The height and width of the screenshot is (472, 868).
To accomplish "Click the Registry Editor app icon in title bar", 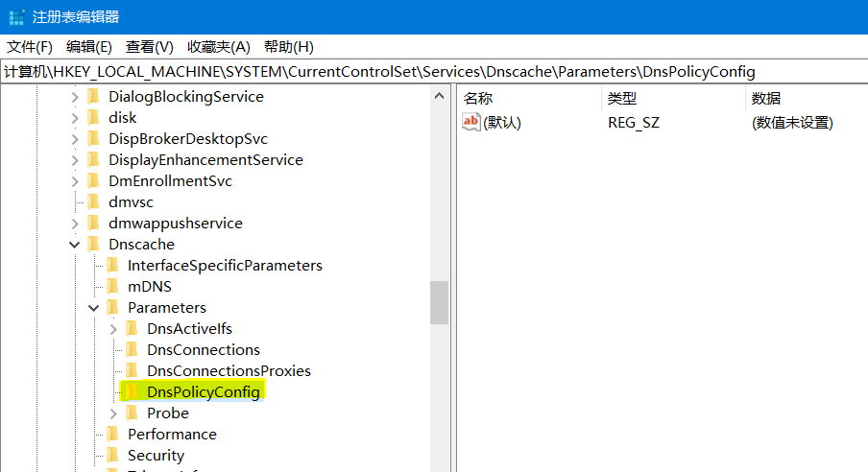I will [16, 17].
